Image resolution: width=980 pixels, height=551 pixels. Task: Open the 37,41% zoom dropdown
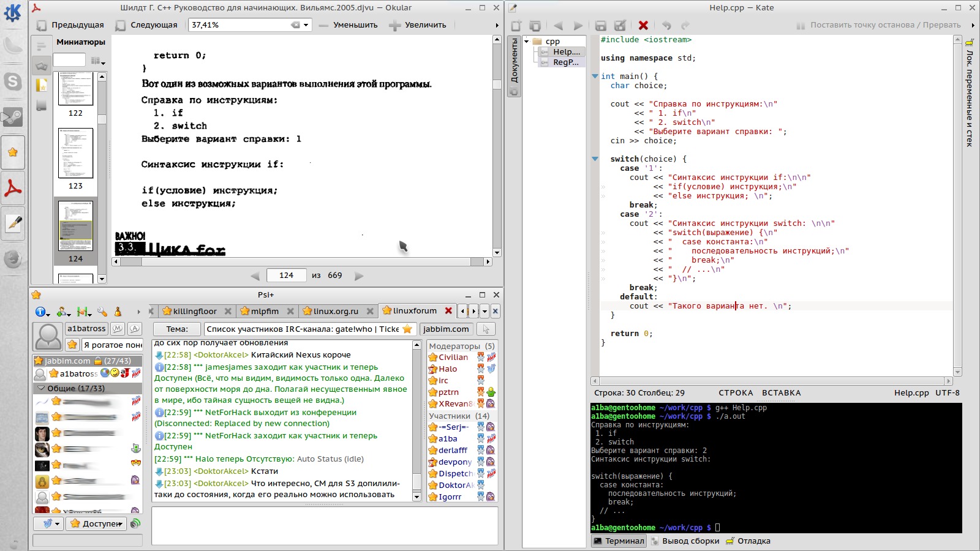coord(306,25)
